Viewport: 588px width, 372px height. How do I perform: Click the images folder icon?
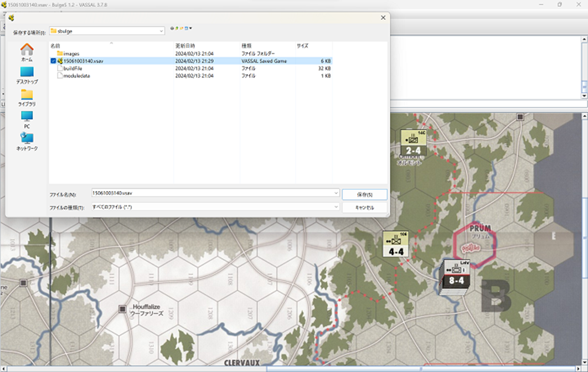point(60,54)
